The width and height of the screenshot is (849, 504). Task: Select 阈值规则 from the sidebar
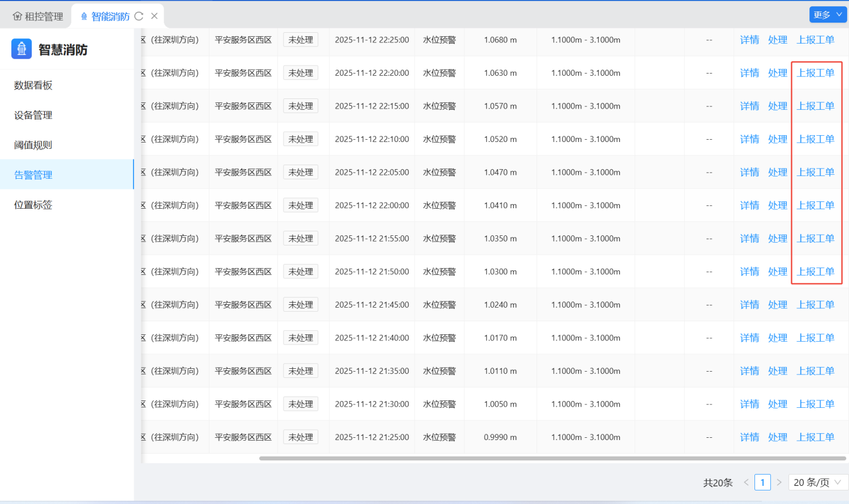pyautogui.click(x=33, y=145)
